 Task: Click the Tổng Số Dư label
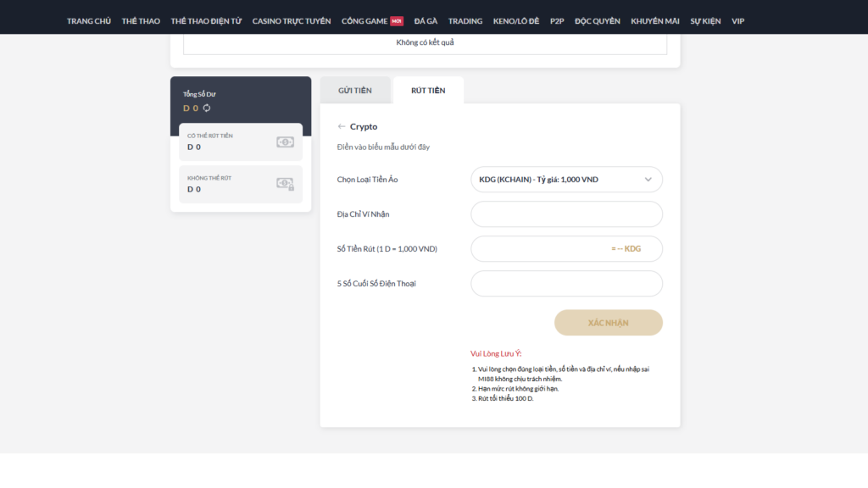[199, 94]
